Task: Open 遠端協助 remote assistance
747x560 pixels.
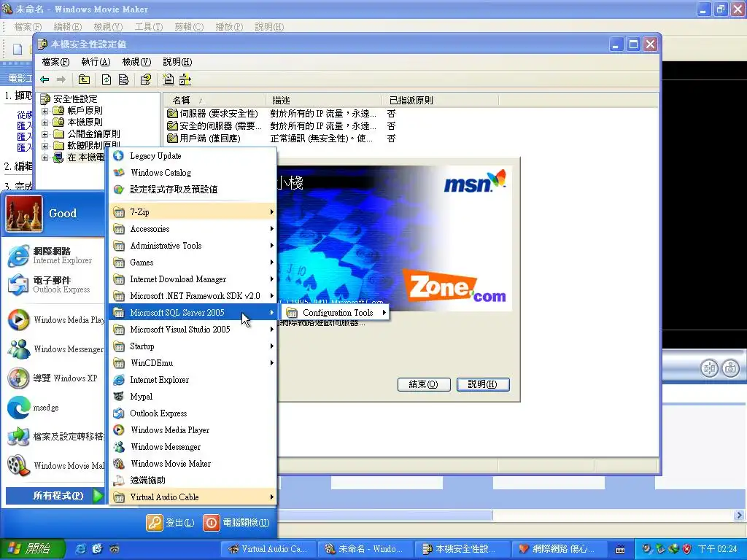Action: [x=193, y=480]
